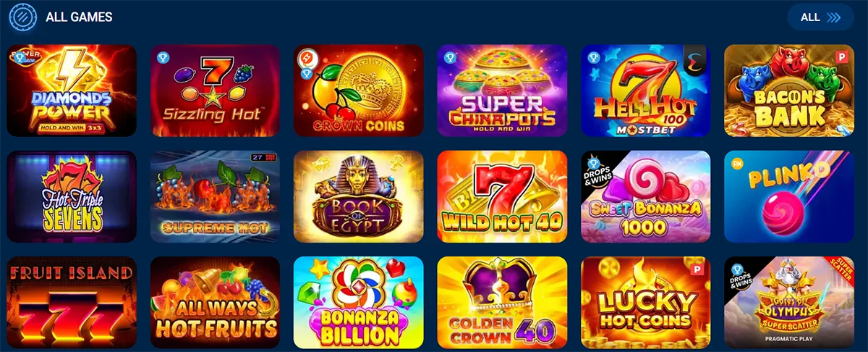Open the Diamonds Power game

click(x=72, y=91)
